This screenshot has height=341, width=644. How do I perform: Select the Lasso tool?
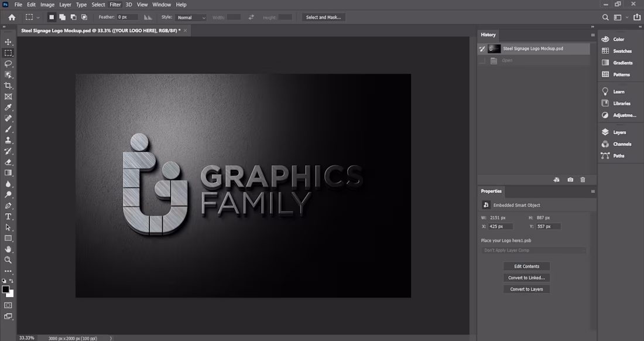pos(8,63)
